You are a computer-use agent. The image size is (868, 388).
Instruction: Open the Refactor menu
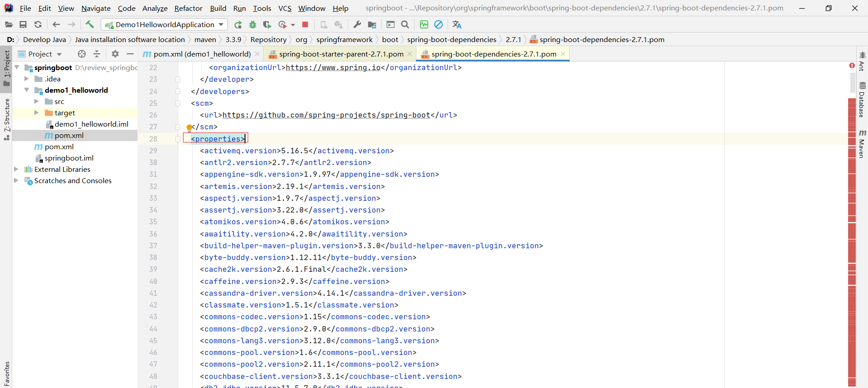tap(188, 8)
